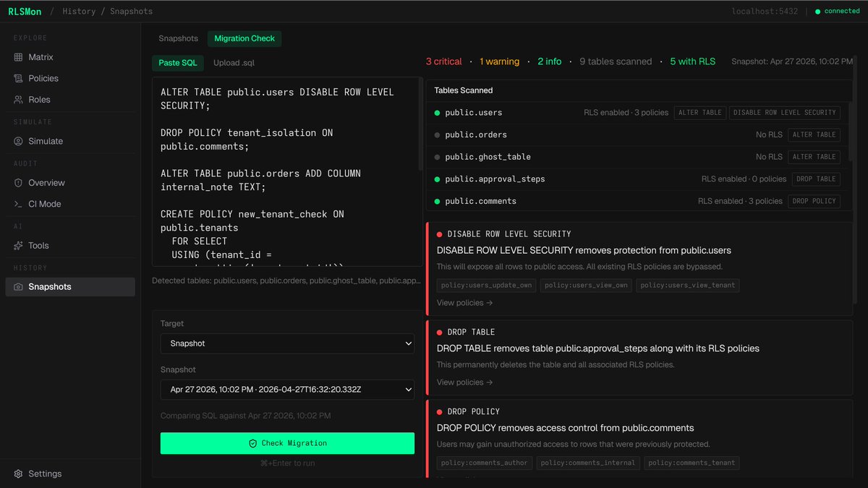Click the ALTER TABLE tag on public.ghost_table row

(x=814, y=157)
